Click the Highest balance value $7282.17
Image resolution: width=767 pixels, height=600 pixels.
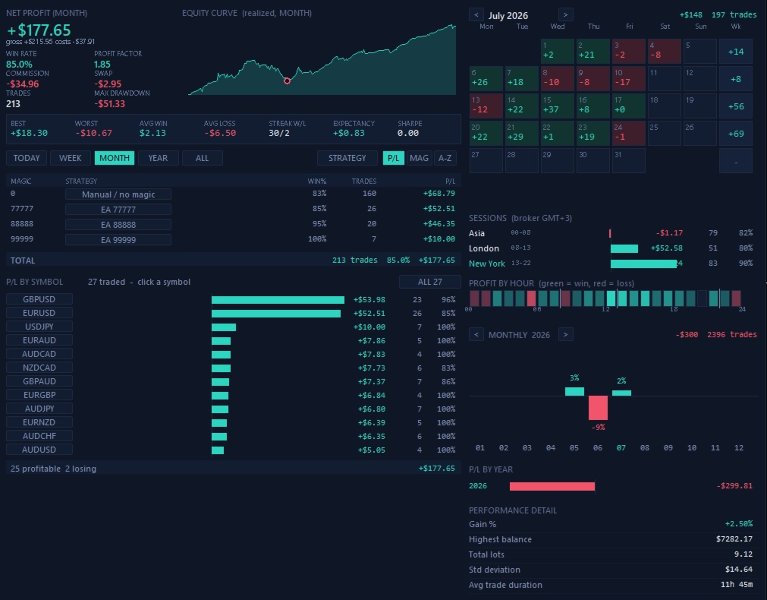tap(734, 539)
